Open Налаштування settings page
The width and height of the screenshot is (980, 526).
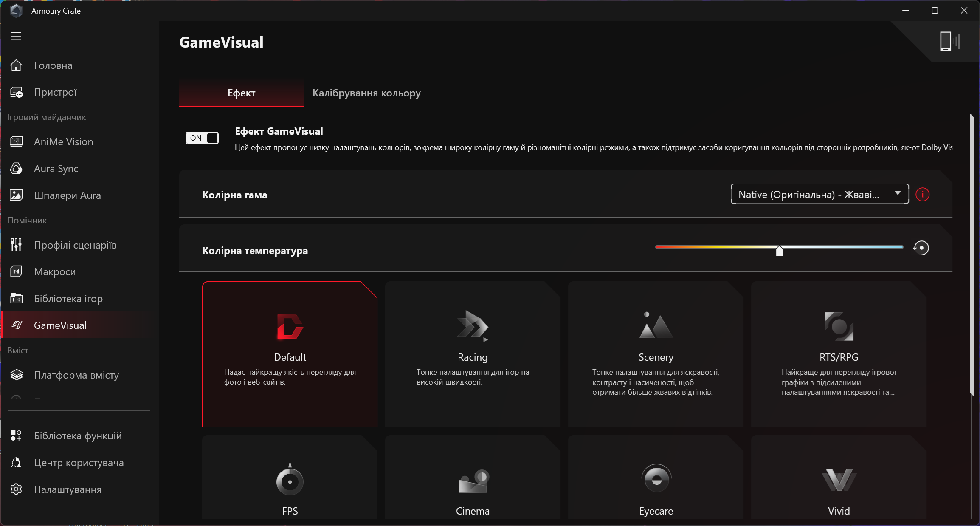click(68, 489)
